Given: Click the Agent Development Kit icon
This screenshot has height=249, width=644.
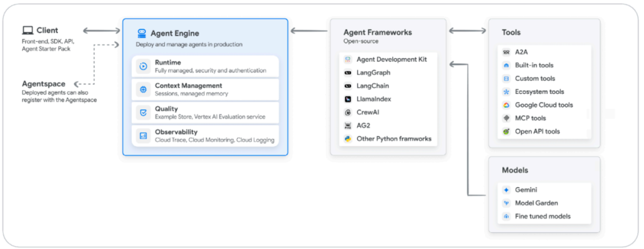Looking at the screenshot, I should coord(348,59).
